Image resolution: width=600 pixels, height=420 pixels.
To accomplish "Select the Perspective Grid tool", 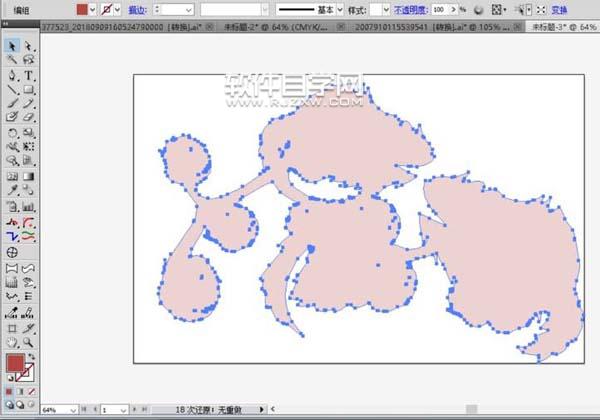I will (x=28, y=161).
